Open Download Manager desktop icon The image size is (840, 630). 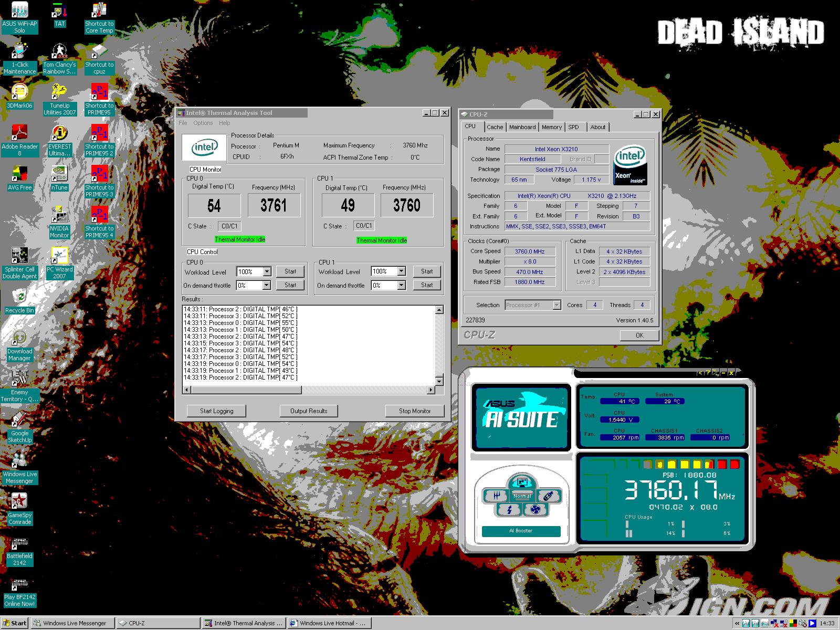[19, 345]
